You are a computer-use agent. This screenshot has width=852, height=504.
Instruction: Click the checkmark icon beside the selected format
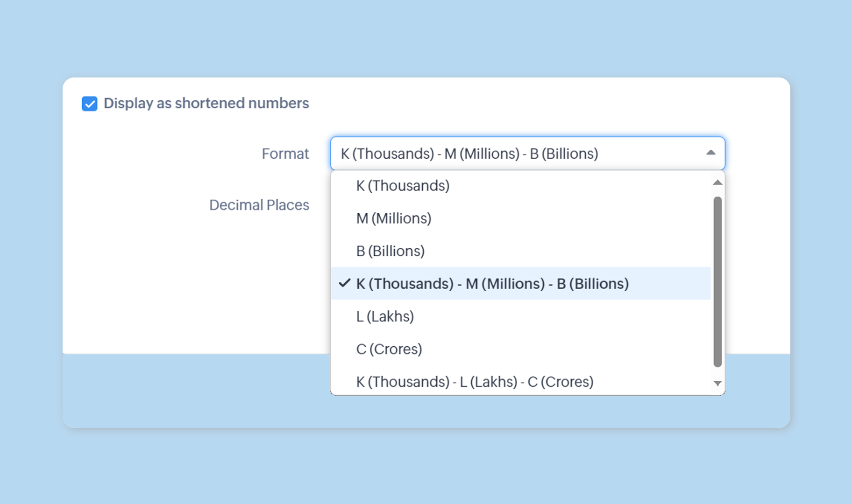[345, 283]
